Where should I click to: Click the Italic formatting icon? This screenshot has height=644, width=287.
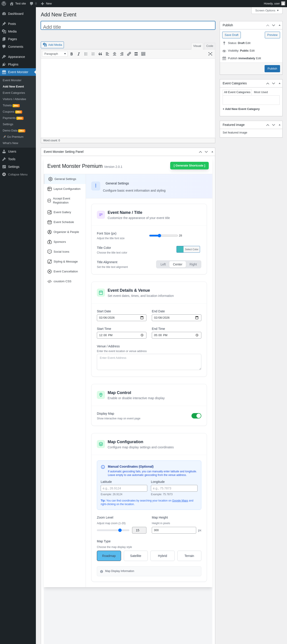tap(79, 54)
